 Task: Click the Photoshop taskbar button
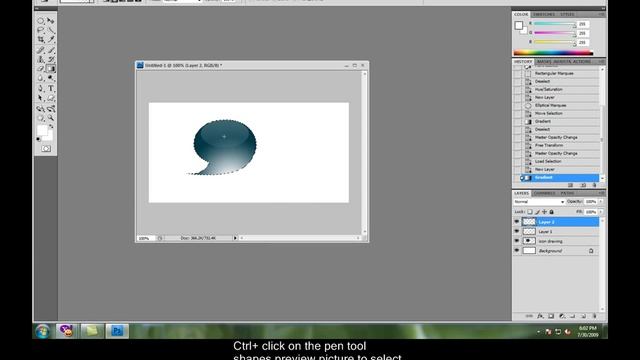(x=117, y=331)
